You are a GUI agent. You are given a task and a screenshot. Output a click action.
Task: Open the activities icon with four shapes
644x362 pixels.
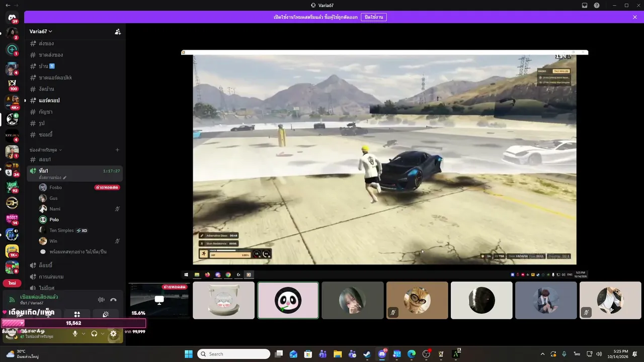pyautogui.click(x=77, y=314)
